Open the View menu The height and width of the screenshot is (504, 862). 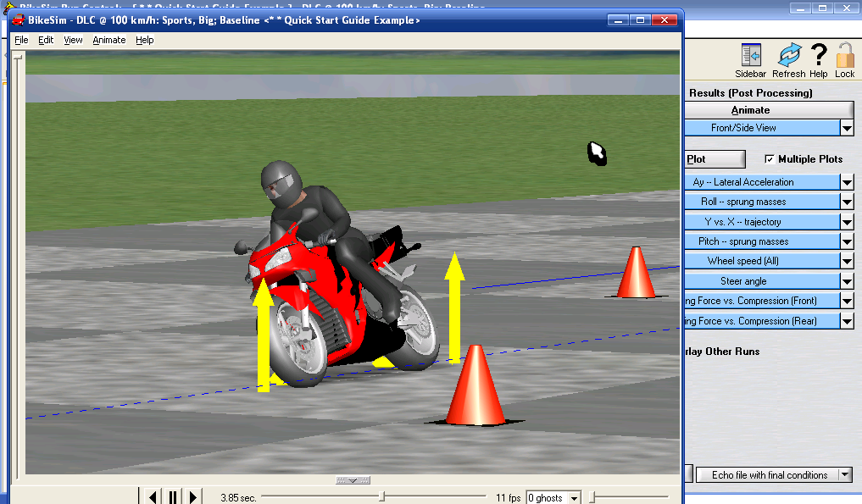(x=73, y=40)
